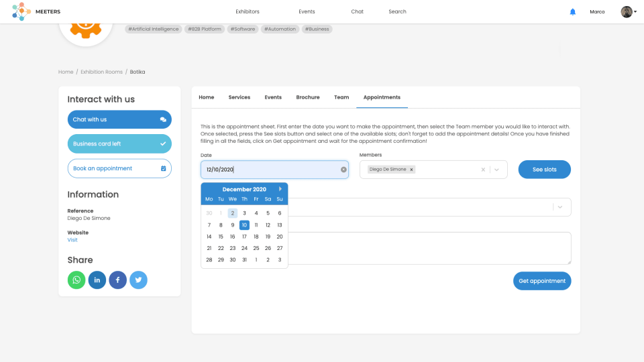Select December 2 in calendar
The height and width of the screenshot is (362, 644).
[x=233, y=213]
